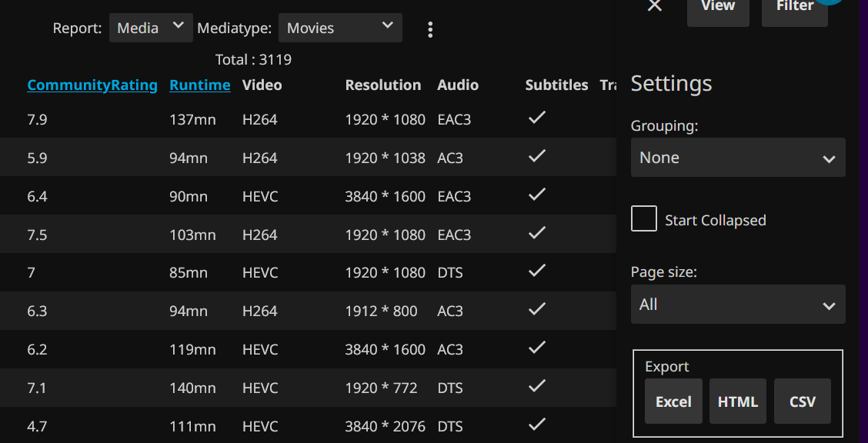Open the Report dropdown set to Media
This screenshot has width=868, height=443.
tap(150, 28)
